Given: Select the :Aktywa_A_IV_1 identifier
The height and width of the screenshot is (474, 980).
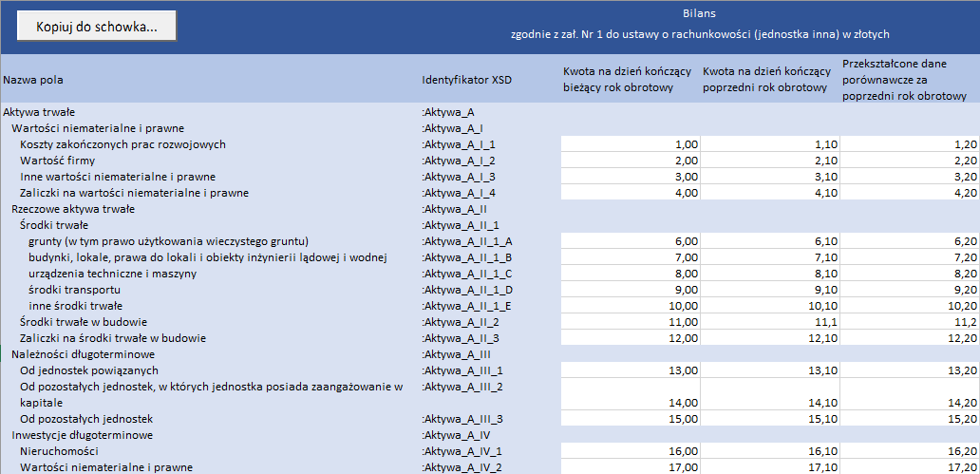Looking at the screenshot, I should tap(462, 451).
